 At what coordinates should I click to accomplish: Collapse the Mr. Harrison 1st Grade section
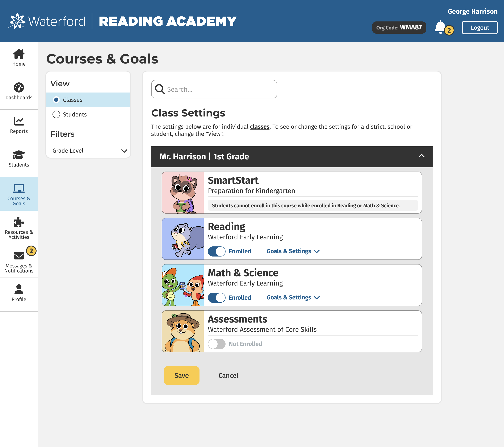[421, 156]
